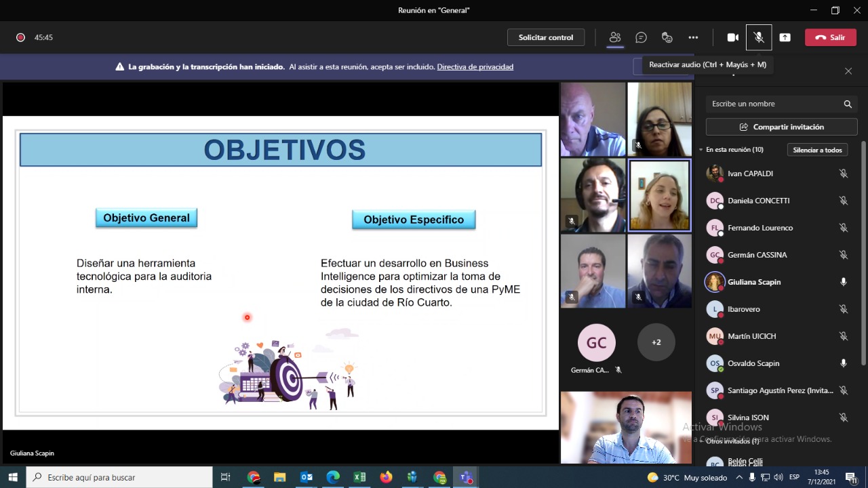Click Silenciar a todos
Viewport: 868px width, 488px height.
(x=817, y=150)
